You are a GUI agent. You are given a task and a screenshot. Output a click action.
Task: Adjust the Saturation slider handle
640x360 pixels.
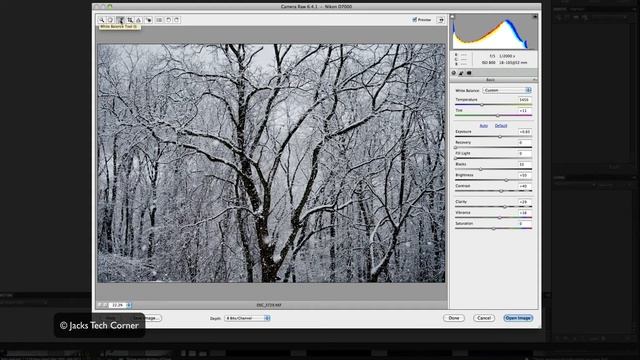coord(493,229)
